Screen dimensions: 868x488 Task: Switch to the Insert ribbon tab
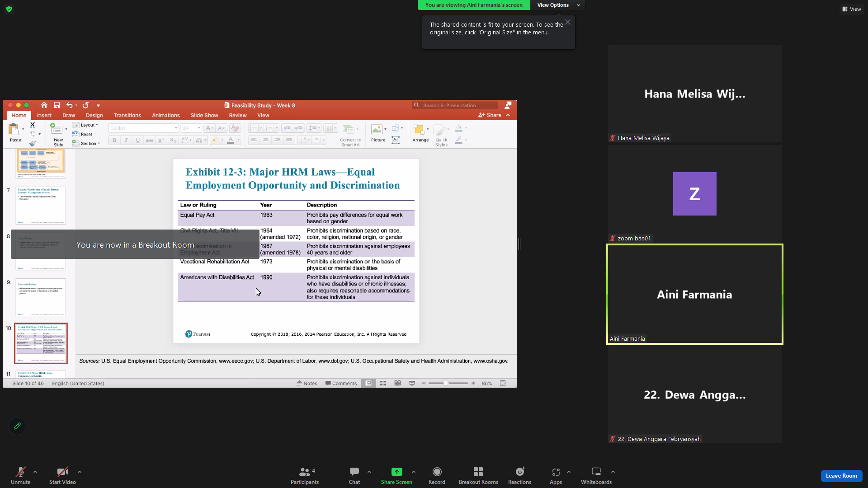coord(44,115)
